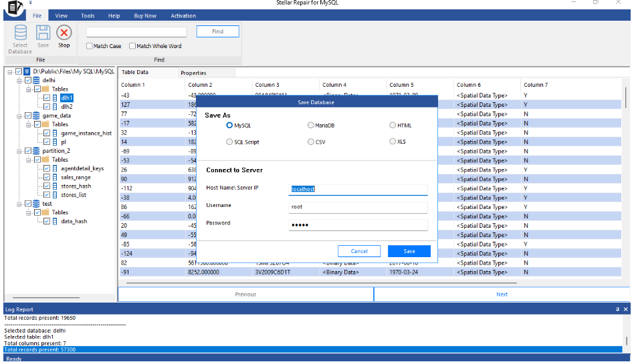This screenshot has width=634, height=364.
Task: Click the Save disk icon in ribbon
Action: (x=43, y=32)
